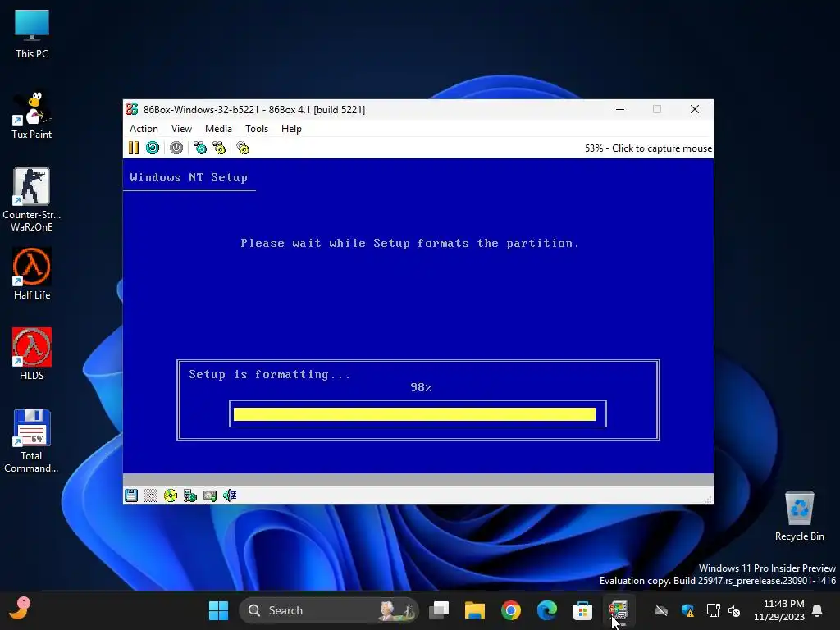Open 86Box settings gear icon in toolbar

tap(243, 148)
